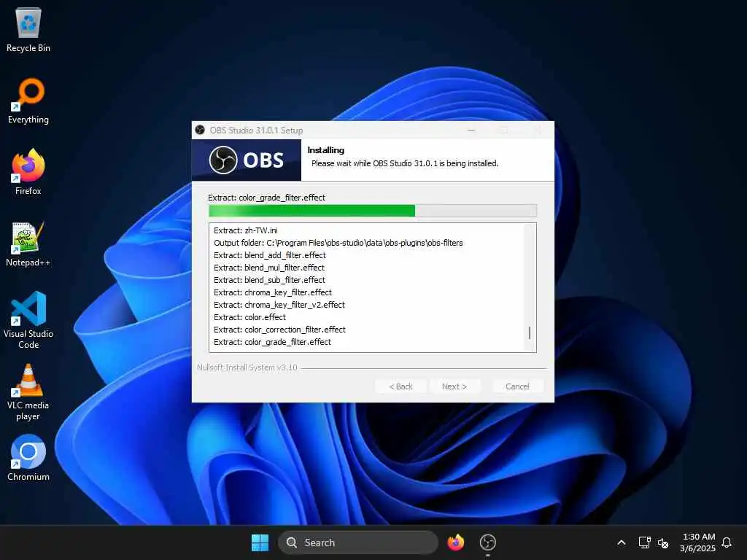Select the 'Output folder' log line
The width and height of the screenshot is (747, 560).
click(x=338, y=243)
